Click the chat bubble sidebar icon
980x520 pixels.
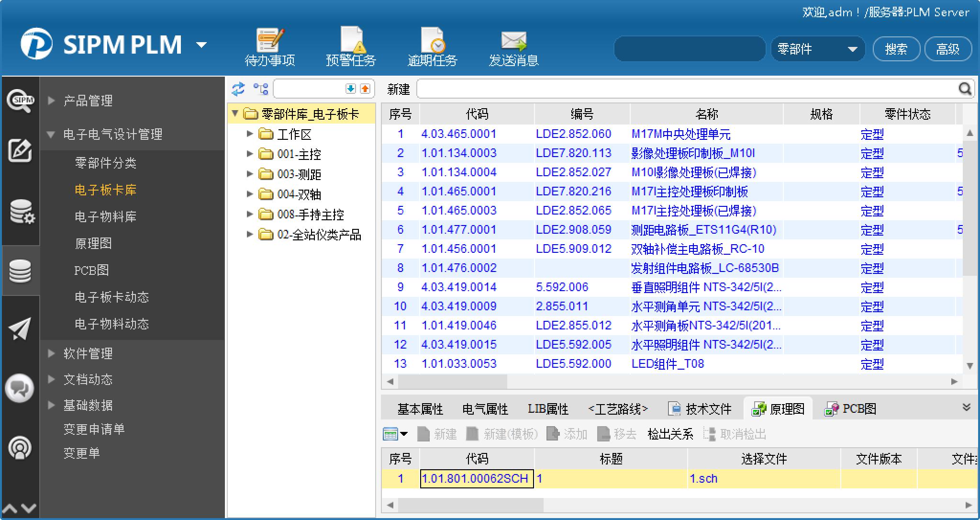point(20,388)
